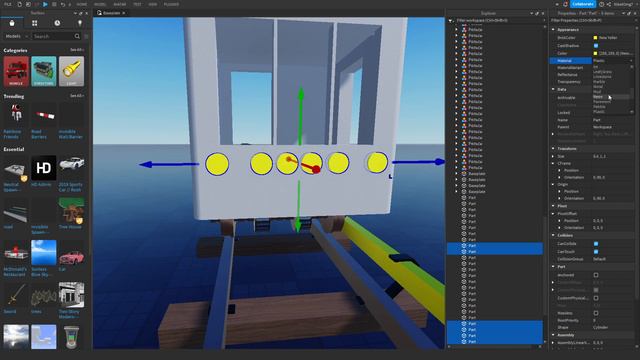The width and height of the screenshot is (640, 360).
Task: Open the FILE menu
Action: [x=8, y=4]
